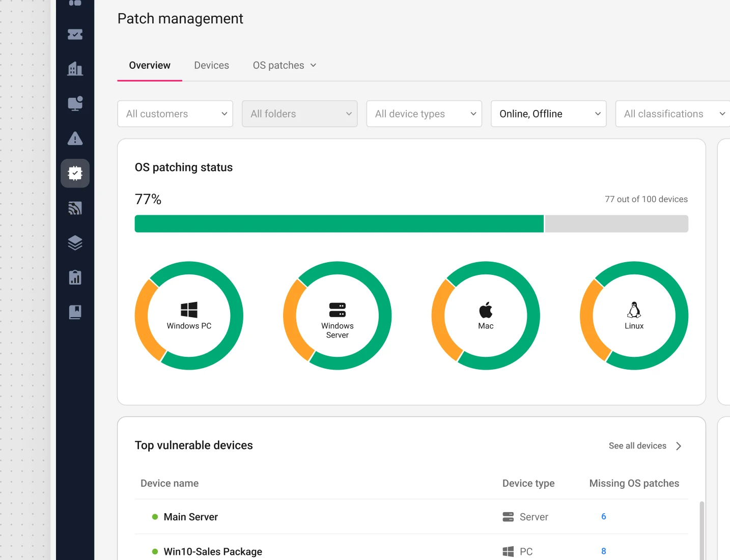This screenshot has height=560, width=730.
Task: Open the All classifications dropdown
Action: (672, 114)
